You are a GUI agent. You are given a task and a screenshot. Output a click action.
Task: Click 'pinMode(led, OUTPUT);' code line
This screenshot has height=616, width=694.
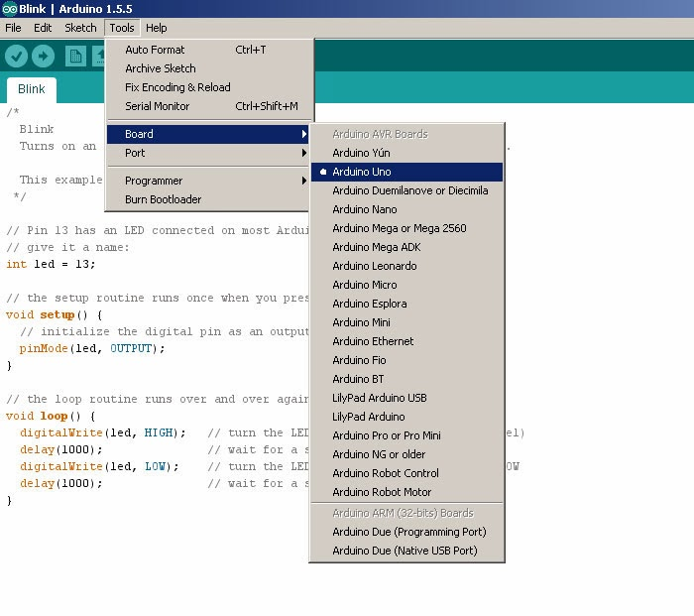[92, 348]
